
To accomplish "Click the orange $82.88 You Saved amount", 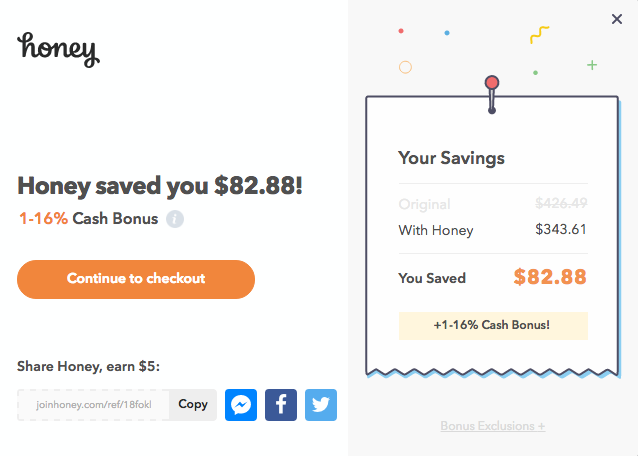I will click(550, 277).
